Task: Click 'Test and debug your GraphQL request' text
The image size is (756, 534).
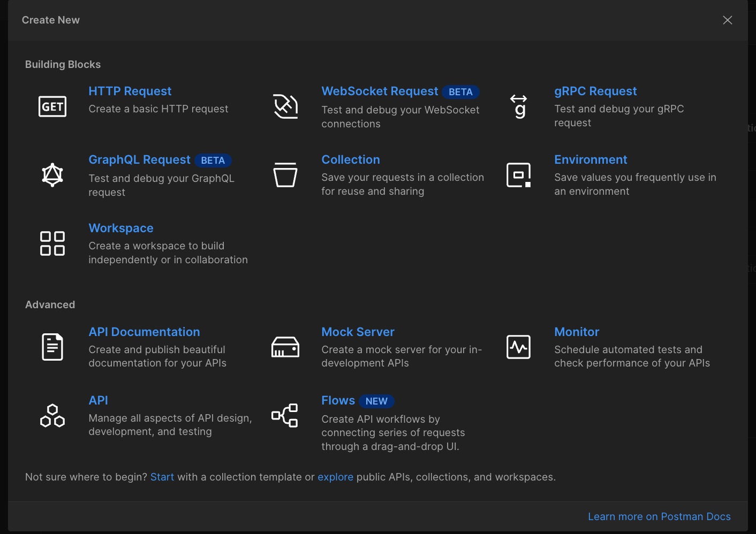Action: tap(161, 185)
